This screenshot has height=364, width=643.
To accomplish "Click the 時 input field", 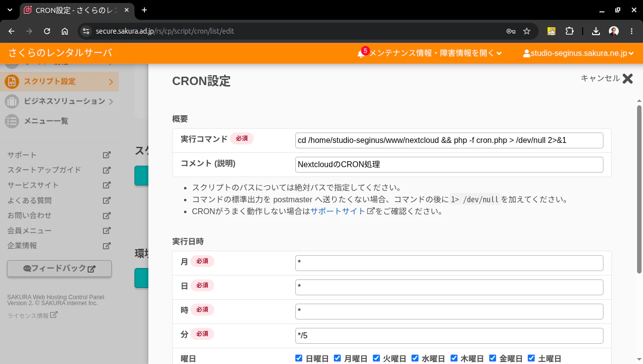I will tap(449, 312).
